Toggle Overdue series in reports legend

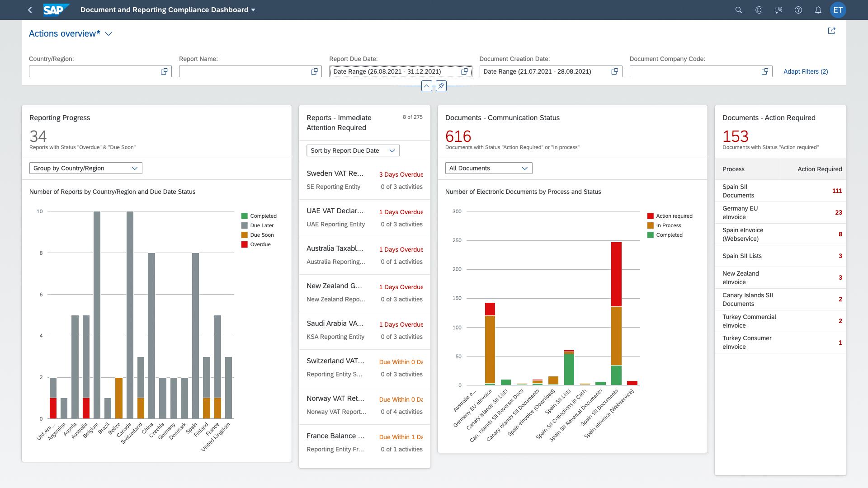pos(256,244)
